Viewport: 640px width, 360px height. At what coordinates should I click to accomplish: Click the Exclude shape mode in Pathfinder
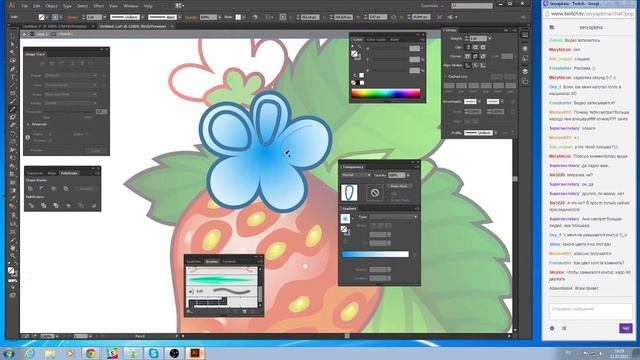pyautogui.click(x=66, y=189)
